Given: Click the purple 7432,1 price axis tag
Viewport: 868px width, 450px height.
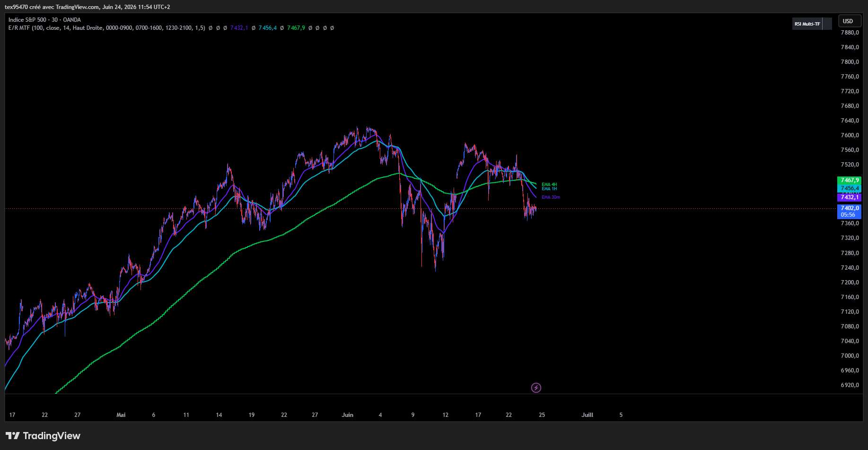Looking at the screenshot, I should [850, 197].
